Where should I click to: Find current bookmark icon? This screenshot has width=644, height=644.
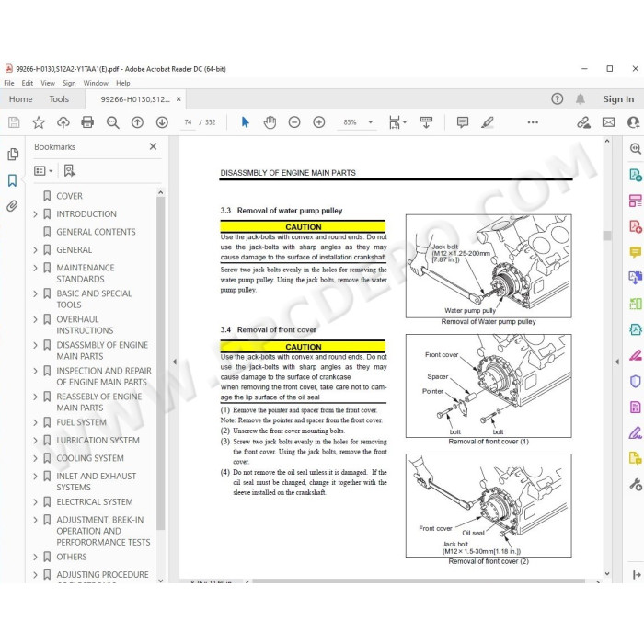[x=69, y=170]
